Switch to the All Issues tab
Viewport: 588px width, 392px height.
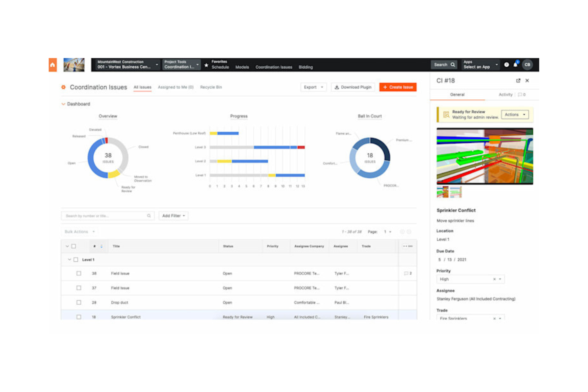[142, 87]
